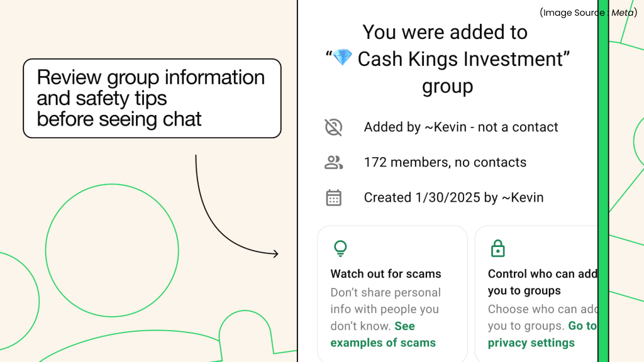644x362 pixels.
Task: Click the Watch out for scams heading
Action: (386, 274)
